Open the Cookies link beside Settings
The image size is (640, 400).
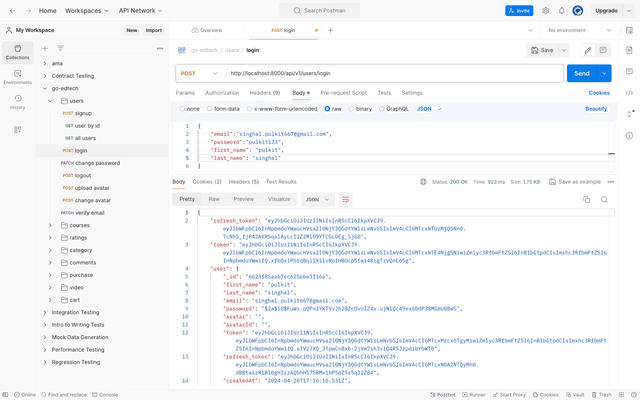coord(599,93)
